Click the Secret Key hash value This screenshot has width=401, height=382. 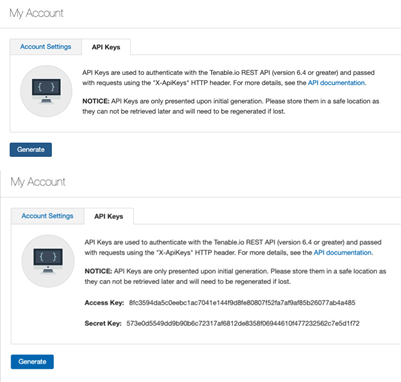click(243, 323)
